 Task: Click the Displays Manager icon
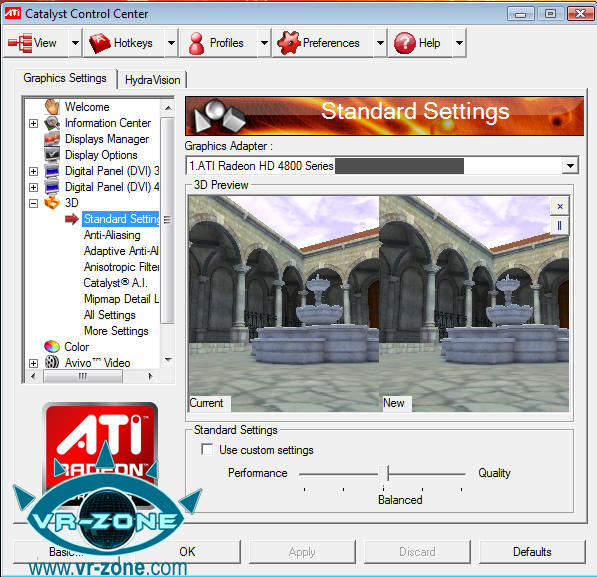[x=52, y=139]
